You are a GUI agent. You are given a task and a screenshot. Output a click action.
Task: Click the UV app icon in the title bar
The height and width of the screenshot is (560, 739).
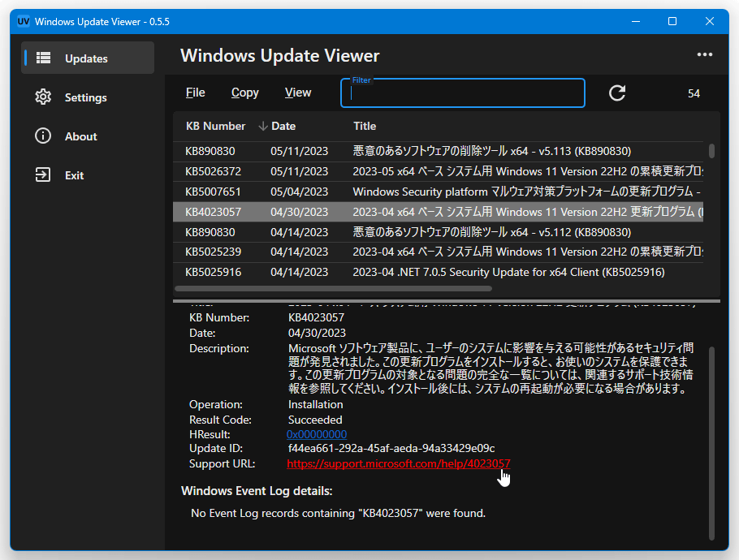click(23, 22)
